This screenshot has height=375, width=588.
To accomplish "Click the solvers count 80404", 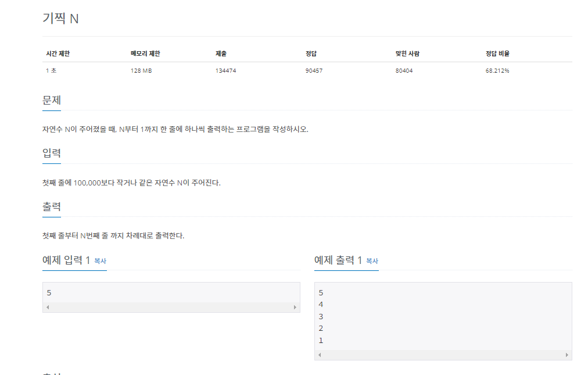I will coord(404,70).
